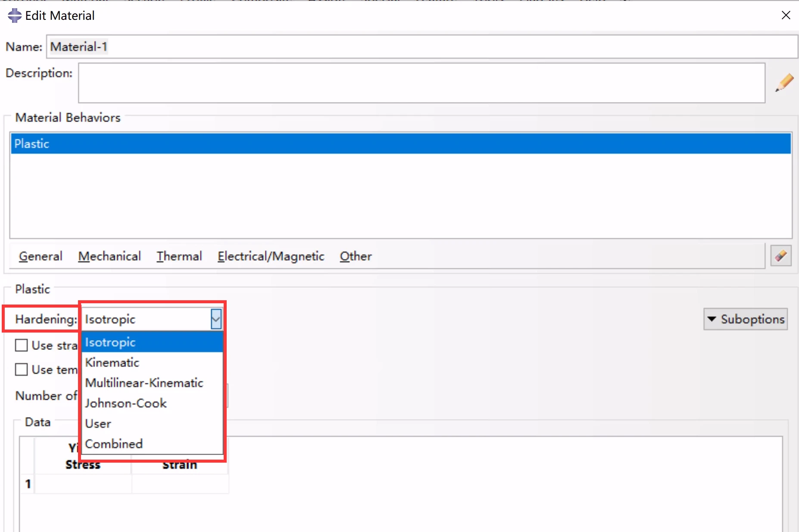The height and width of the screenshot is (532, 799).
Task: Open the Mechanical menu
Action: (109, 256)
